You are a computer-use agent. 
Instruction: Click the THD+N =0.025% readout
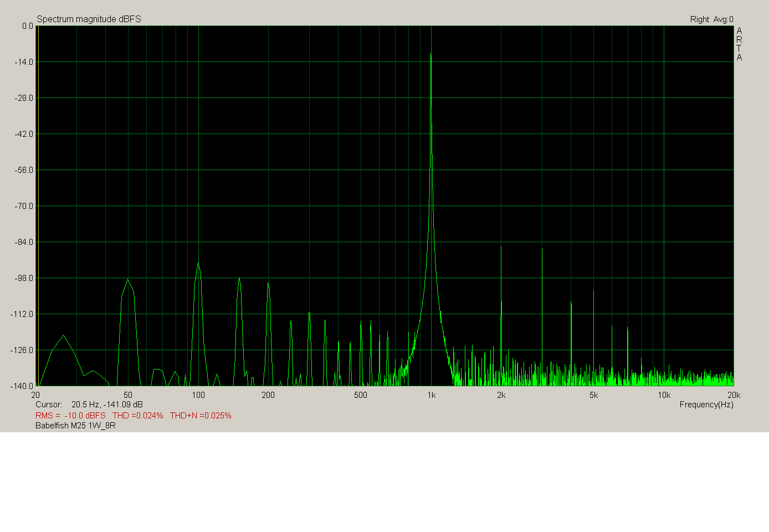pos(201,415)
